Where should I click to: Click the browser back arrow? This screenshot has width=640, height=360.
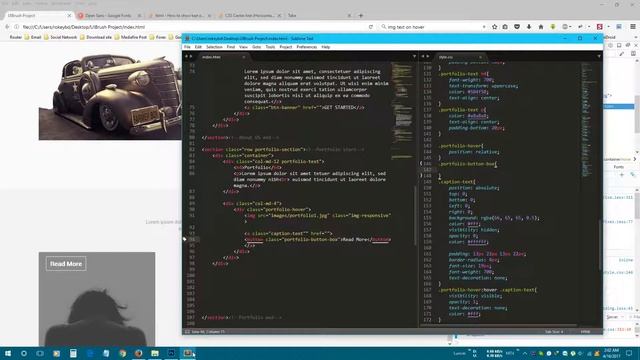point(7,27)
